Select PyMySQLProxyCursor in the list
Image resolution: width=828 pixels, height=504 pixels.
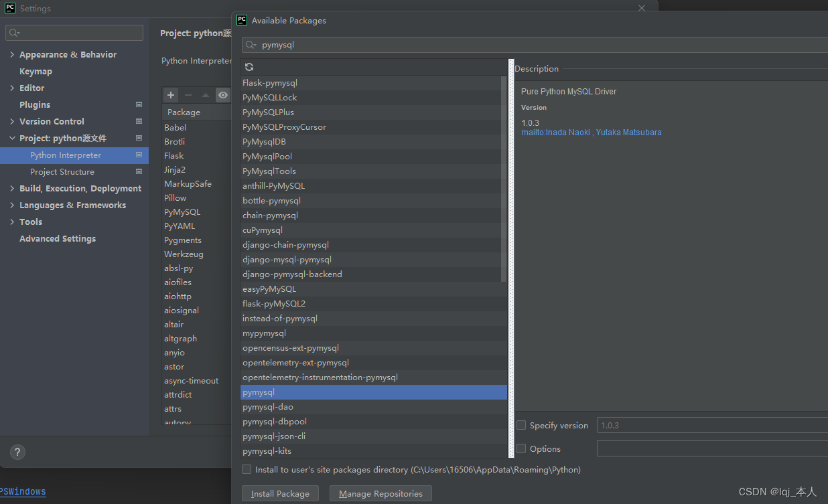370,127
